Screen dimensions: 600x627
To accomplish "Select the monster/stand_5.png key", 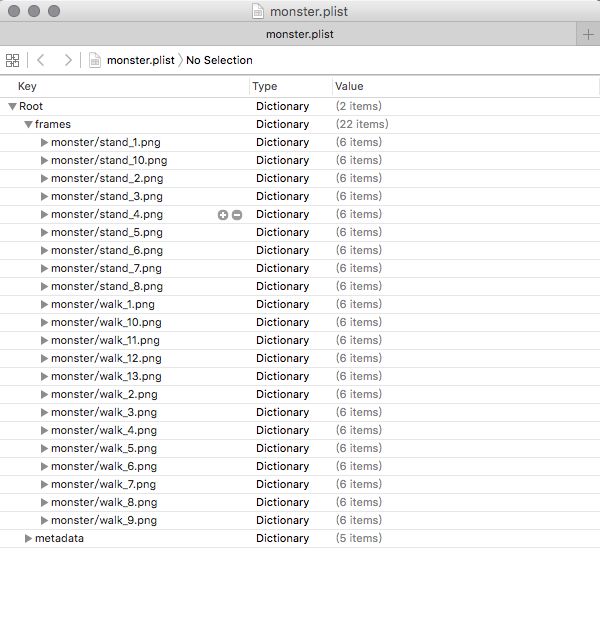I will tap(107, 233).
